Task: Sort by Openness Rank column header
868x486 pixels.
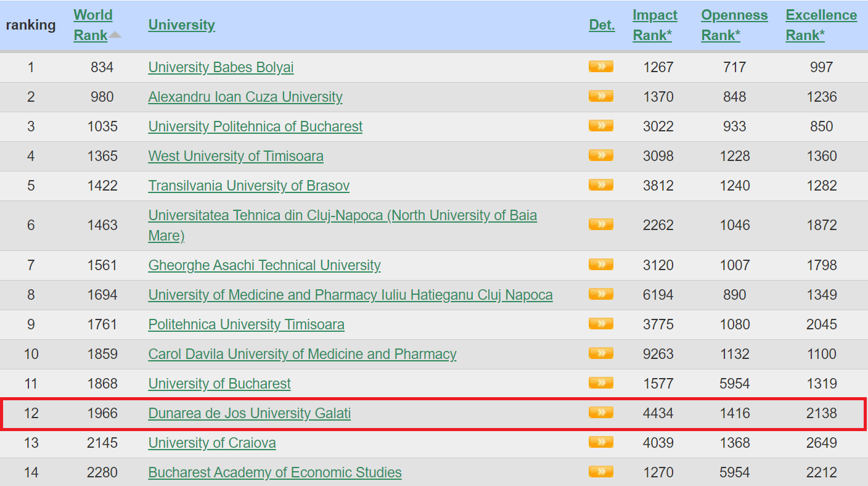Action: pyautogui.click(x=734, y=25)
